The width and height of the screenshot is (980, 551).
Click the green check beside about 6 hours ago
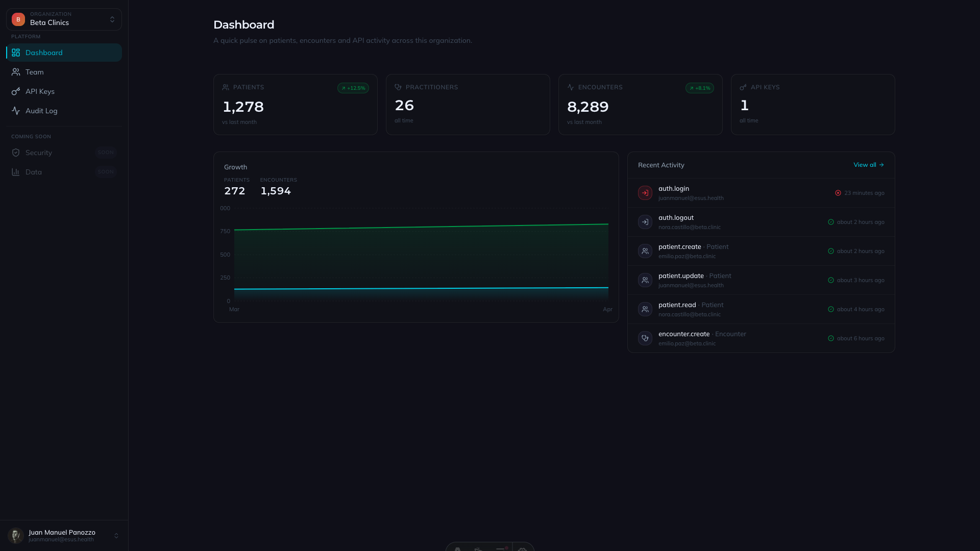click(x=831, y=338)
